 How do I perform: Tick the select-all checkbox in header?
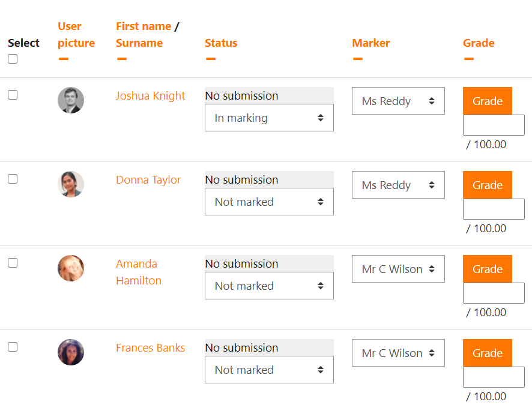pos(13,59)
